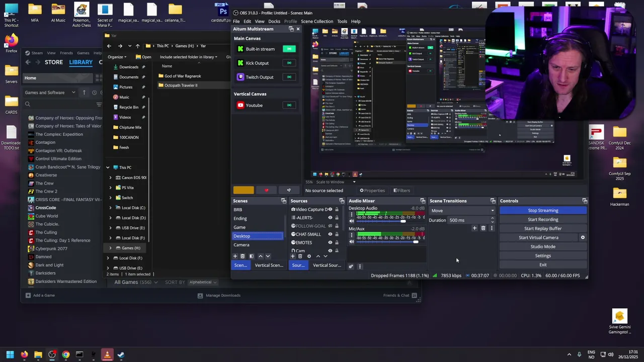Toggle visibility of Video Capture Device source

click(x=330, y=209)
